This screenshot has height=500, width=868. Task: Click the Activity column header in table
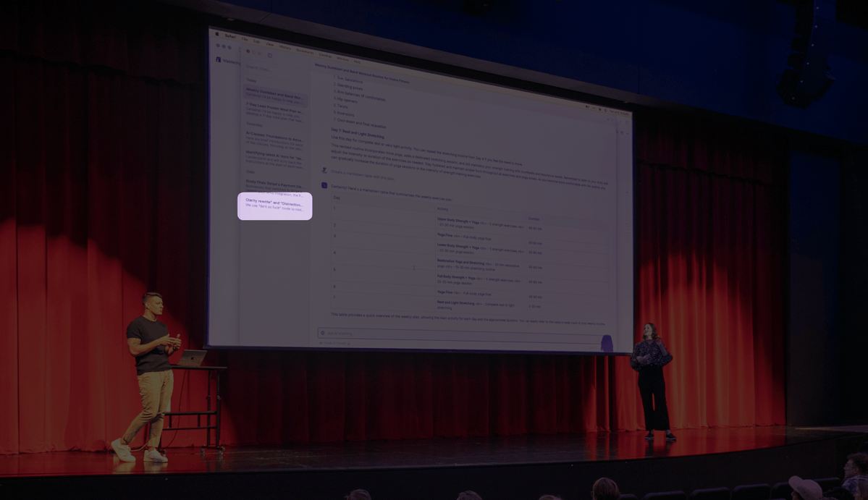[443, 209]
